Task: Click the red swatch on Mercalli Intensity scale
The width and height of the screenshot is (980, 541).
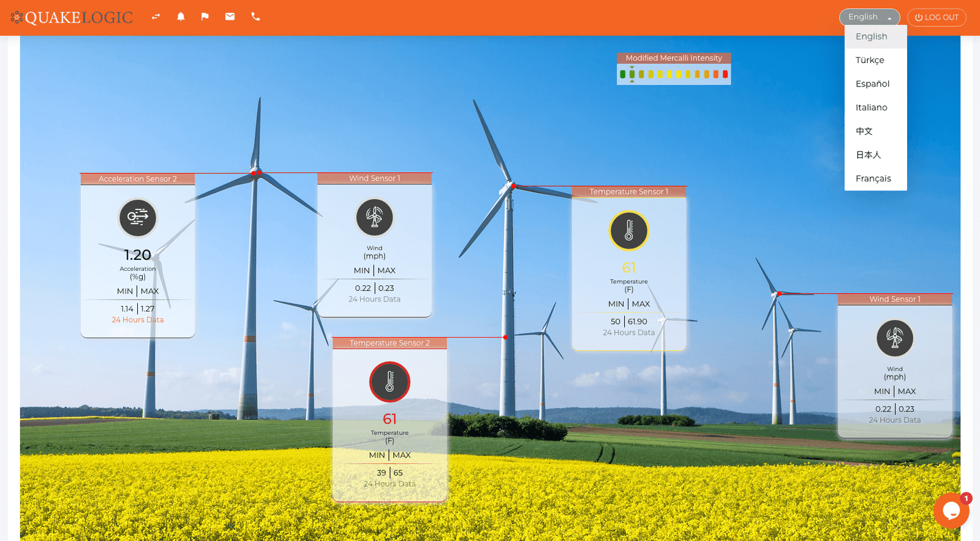Action: point(725,74)
